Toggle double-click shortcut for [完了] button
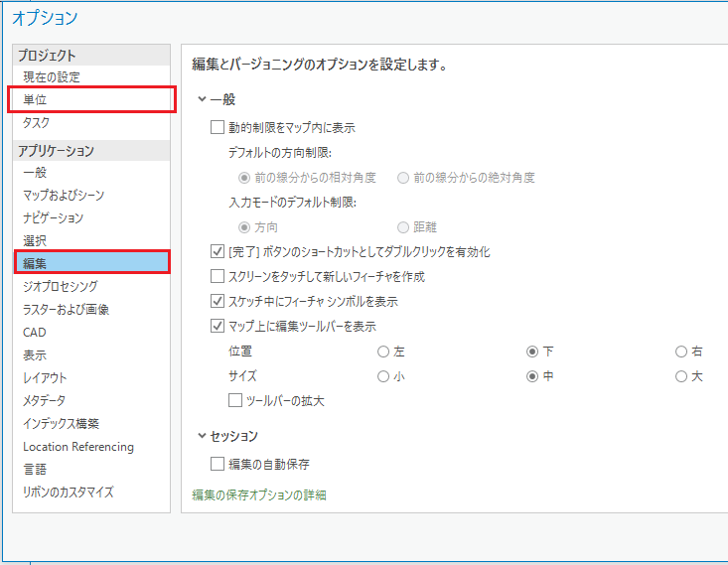Viewport: 728px width, 565px height. [218, 251]
